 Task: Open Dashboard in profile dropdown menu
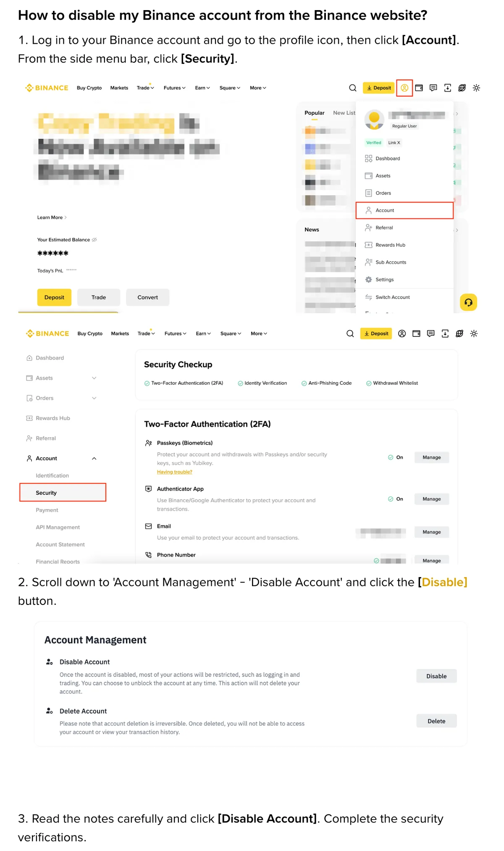pyautogui.click(x=404, y=158)
